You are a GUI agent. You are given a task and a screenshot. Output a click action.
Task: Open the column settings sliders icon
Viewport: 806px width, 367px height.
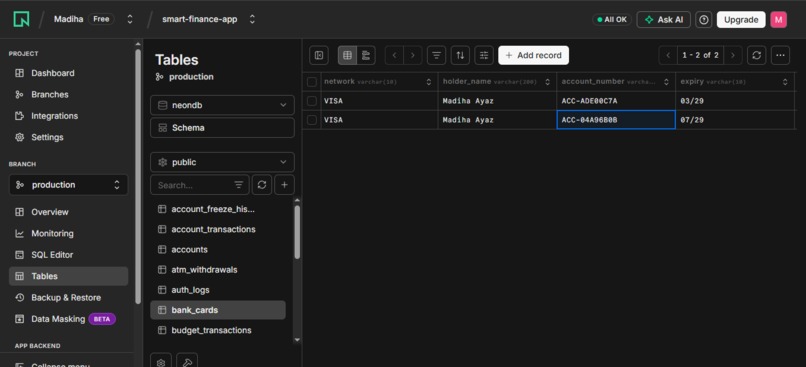(484, 56)
